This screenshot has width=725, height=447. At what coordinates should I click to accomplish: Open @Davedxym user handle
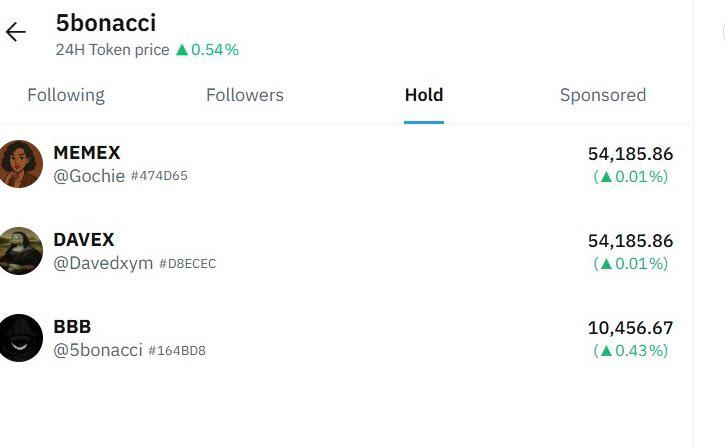tap(103, 263)
